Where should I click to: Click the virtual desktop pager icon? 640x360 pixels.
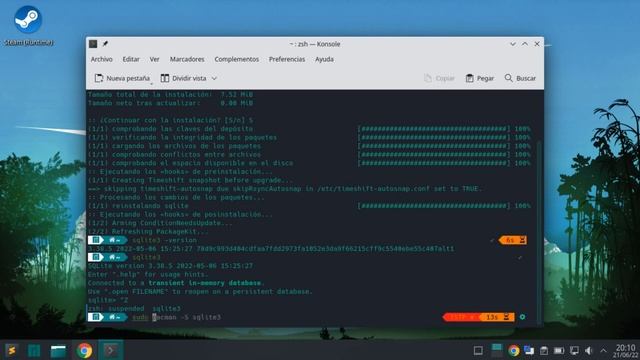(496, 350)
